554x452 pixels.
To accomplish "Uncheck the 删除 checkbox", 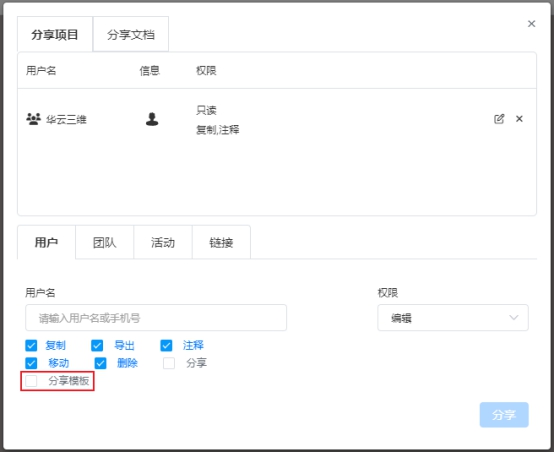I will [100, 363].
